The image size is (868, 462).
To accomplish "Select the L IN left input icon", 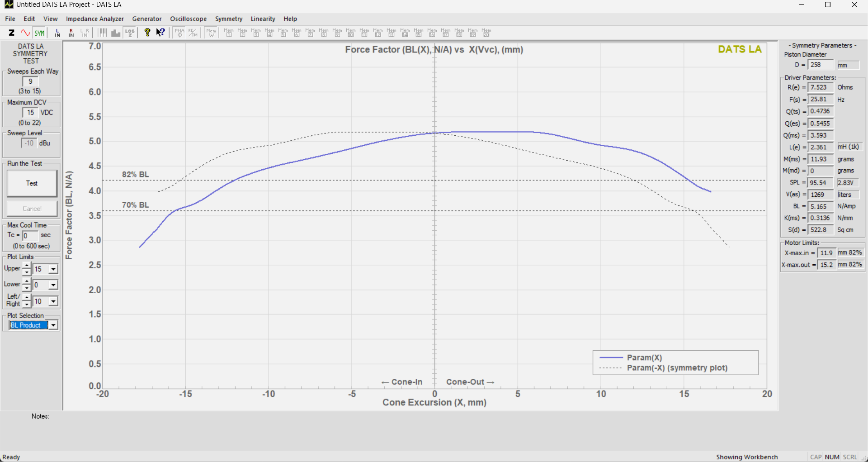I will point(57,33).
